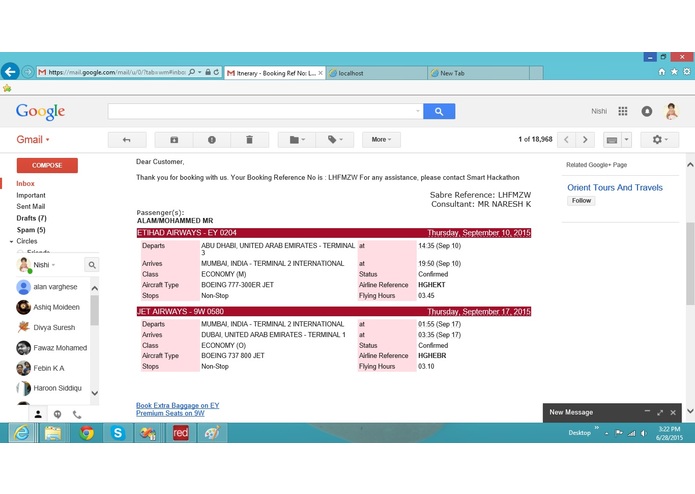This screenshot has height=494, width=695.
Task: Open Google Chrome from the taskbar
Action: 86,433
